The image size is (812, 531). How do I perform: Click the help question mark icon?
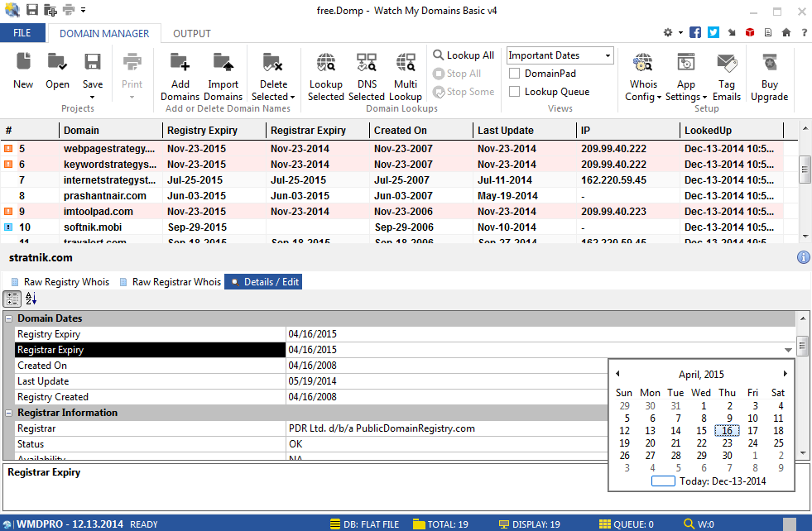point(805,32)
